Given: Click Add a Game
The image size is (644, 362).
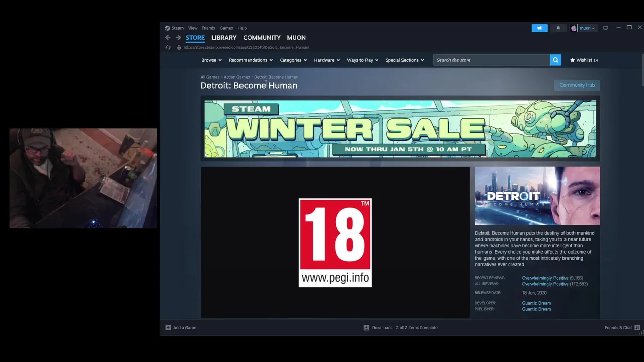Looking at the screenshot, I should [185, 328].
